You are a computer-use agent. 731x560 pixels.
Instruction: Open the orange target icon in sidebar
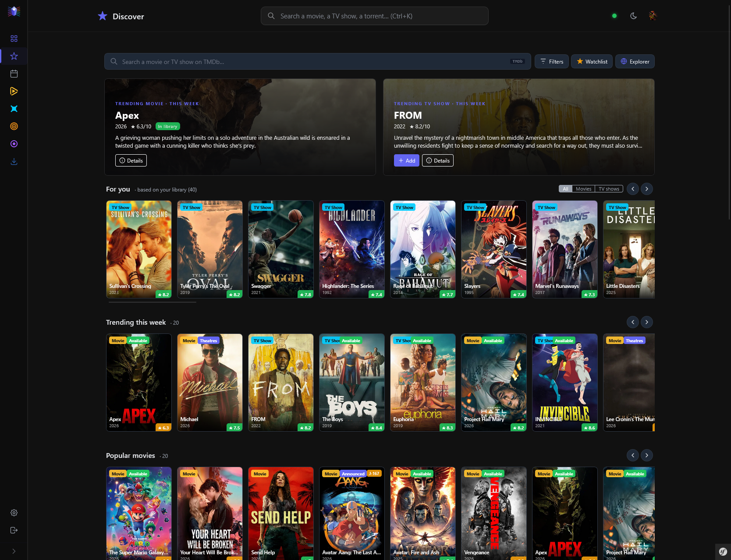tap(14, 126)
